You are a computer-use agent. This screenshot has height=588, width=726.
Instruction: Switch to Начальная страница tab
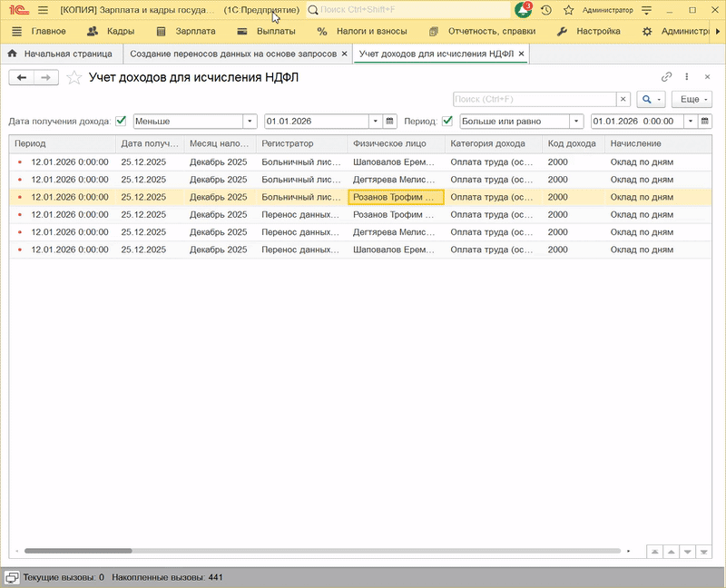62,54
